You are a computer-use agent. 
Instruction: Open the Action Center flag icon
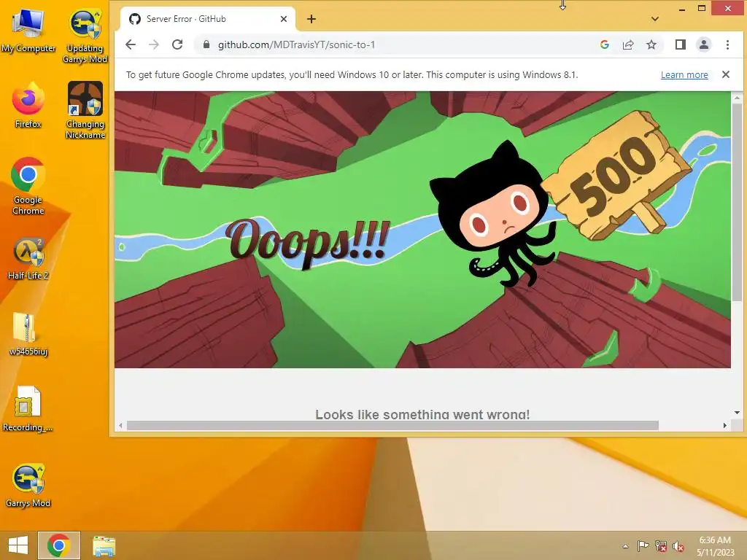643,546
